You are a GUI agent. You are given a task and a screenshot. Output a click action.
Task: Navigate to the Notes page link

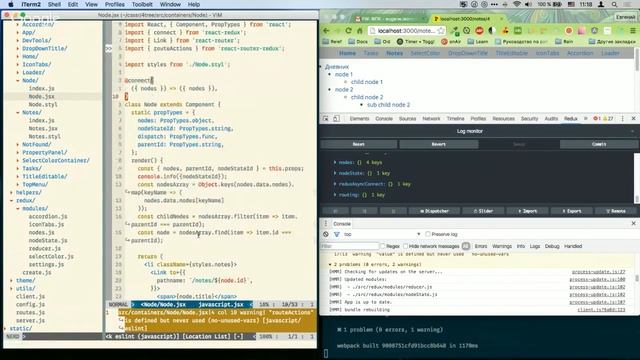394,53
